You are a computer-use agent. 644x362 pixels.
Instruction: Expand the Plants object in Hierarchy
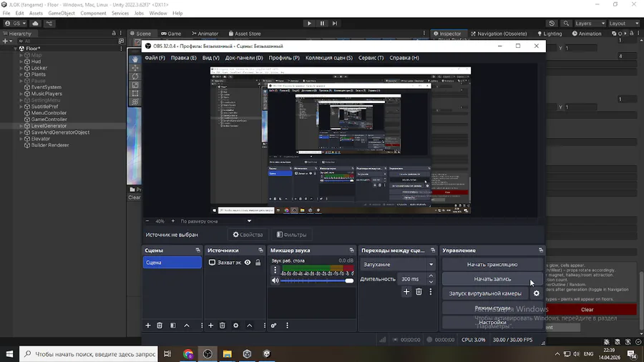click(x=21, y=74)
